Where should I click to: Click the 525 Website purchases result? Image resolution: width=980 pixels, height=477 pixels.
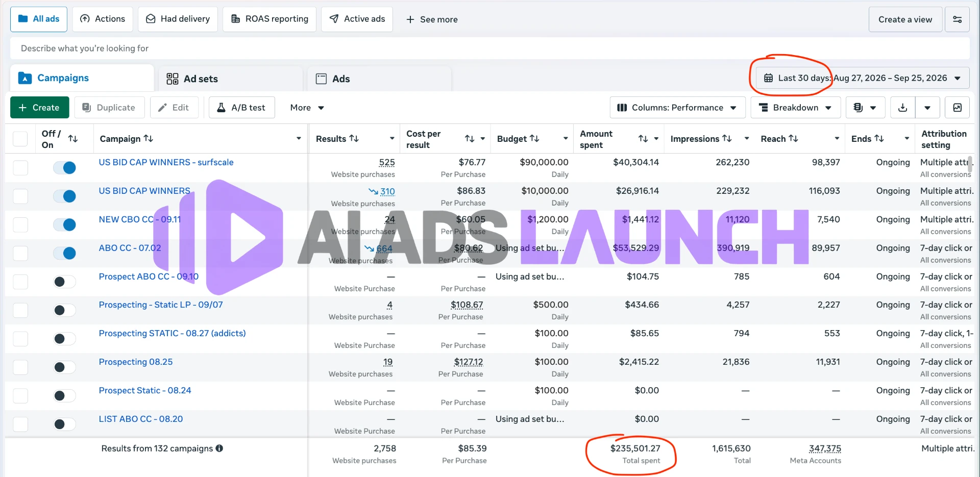point(386,163)
